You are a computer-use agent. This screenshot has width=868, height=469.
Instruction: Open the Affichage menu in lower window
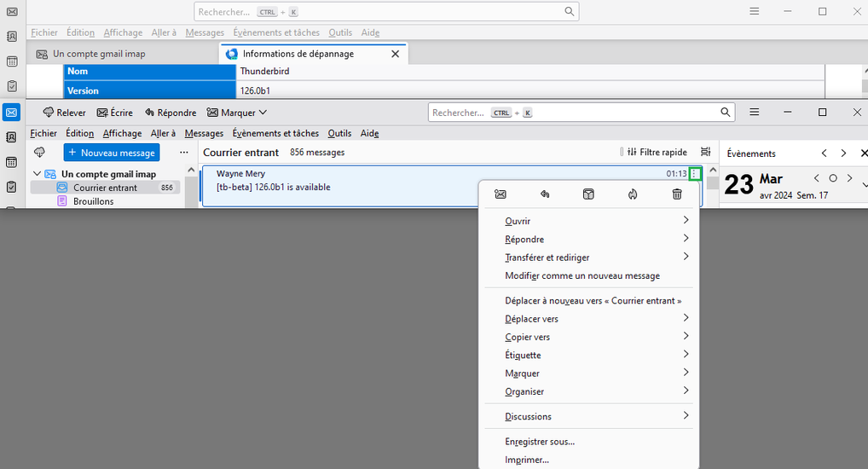pyautogui.click(x=123, y=133)
